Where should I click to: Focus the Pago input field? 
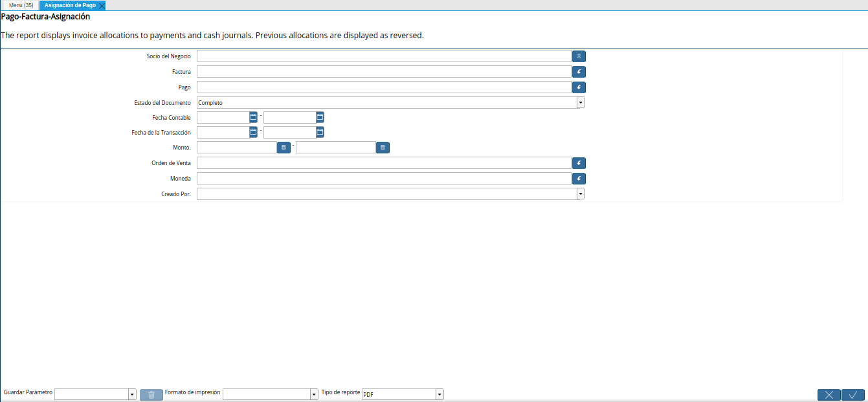[384, 87]
